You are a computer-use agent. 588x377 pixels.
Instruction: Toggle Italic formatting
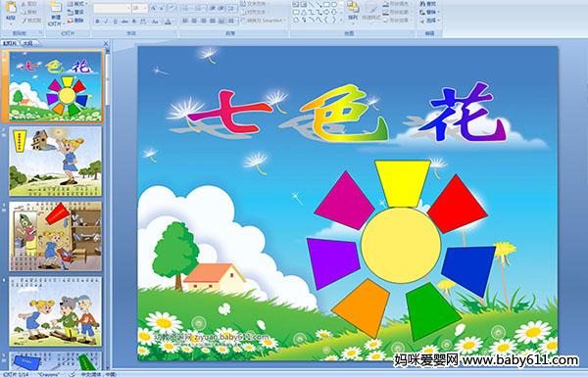click(x=107, y=22)
